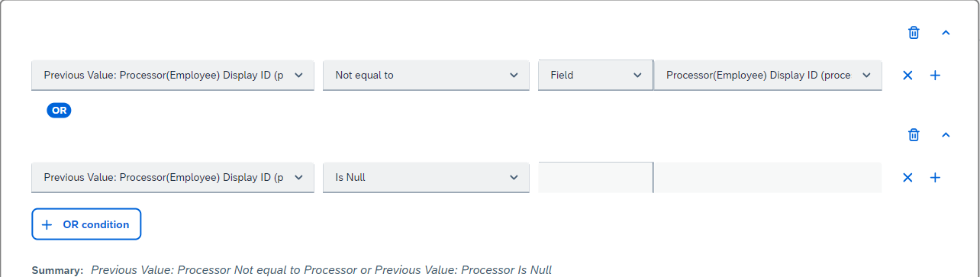
Task: Remove the 'Is Null' condition row
Action: [907, 178]
